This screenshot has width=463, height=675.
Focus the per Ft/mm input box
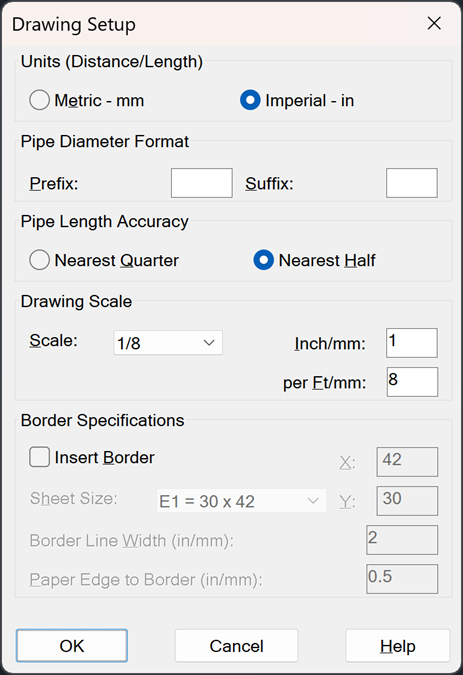point(412,382)
